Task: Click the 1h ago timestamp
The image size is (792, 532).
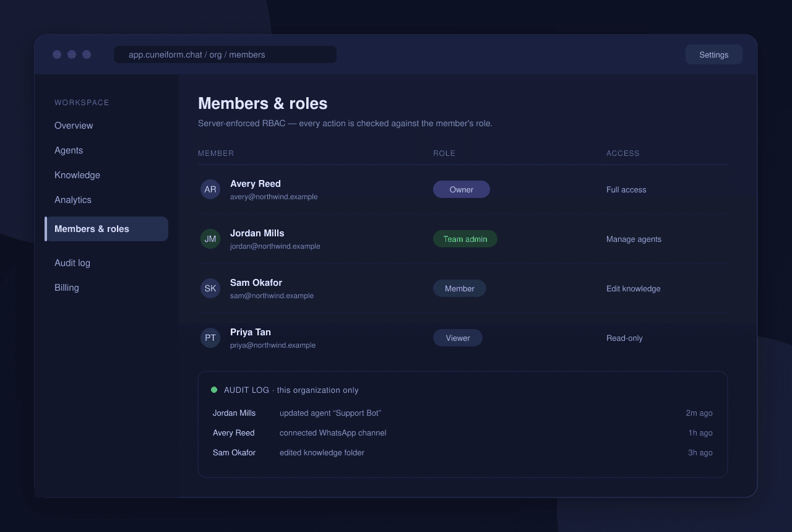Action: tap(700, 433)
